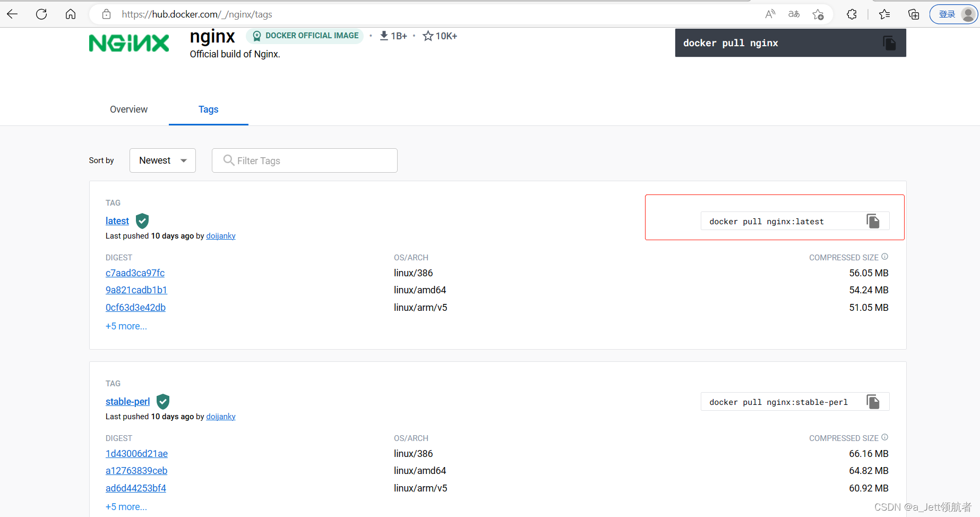Viewport: 980px width, 517px height.
Task: Click the 51.05 MB size value
Action: pyautogui.click(x=869, y=308)
